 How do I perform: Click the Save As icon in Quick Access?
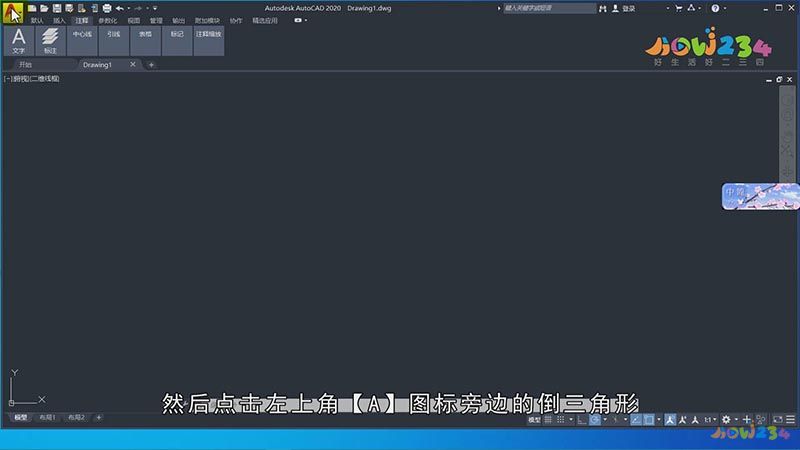click(69, 8)
